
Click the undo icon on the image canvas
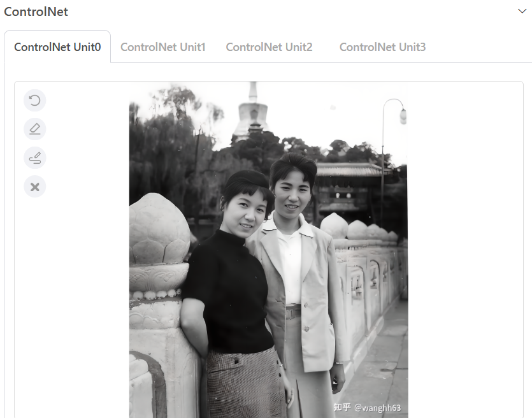34,101
